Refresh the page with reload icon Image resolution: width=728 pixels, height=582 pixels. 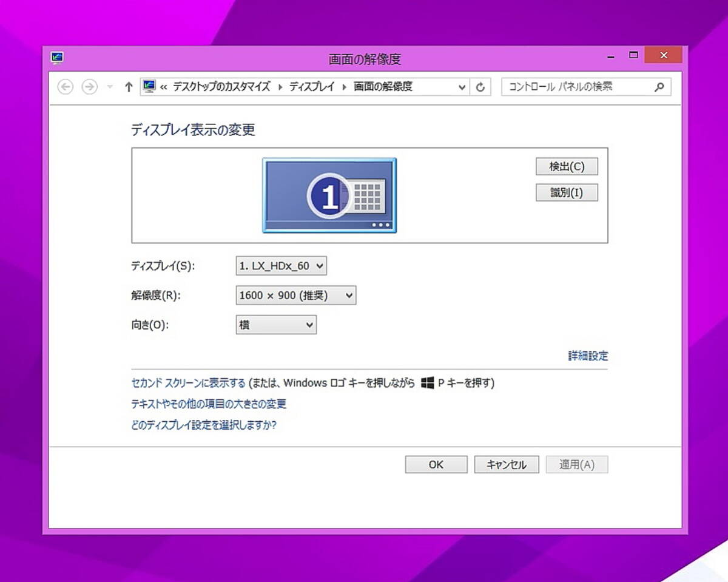coord(480,87)
